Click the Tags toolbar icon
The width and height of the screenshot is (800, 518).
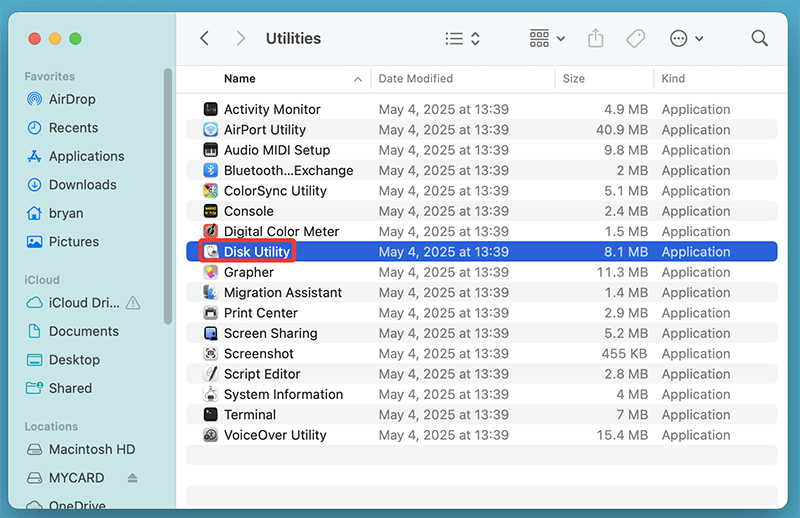(x=636, y=38)
